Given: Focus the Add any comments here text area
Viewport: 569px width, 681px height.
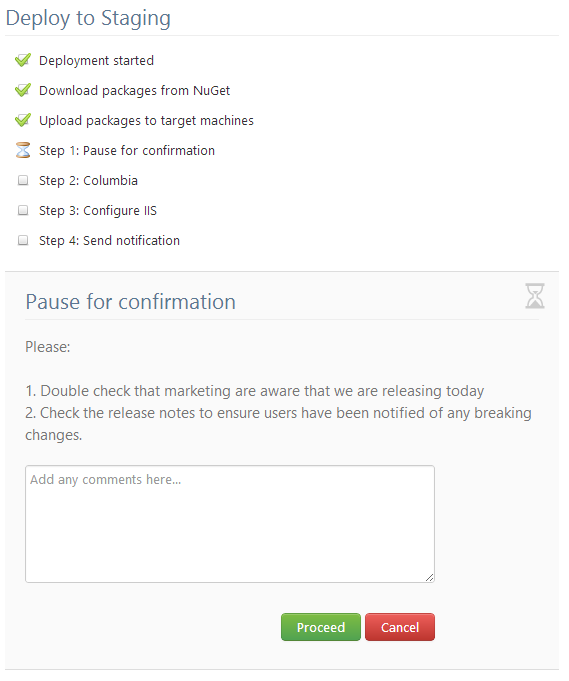Looking at the screenshot, I should [230, 524].
